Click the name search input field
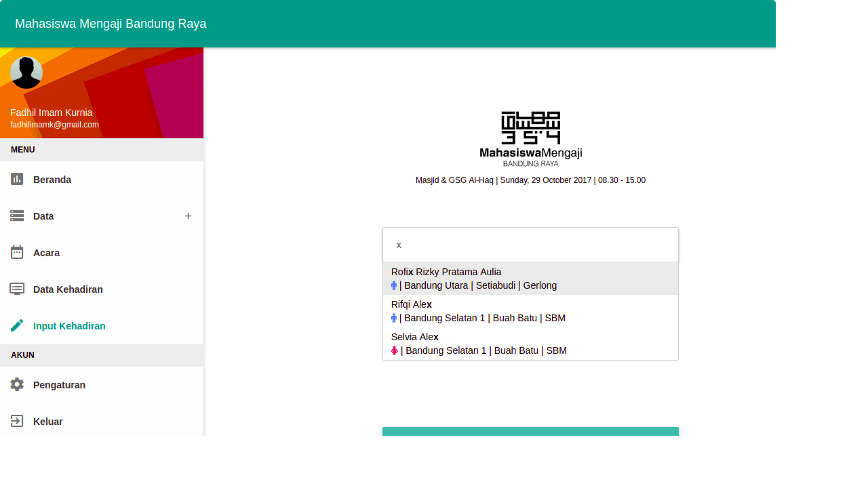The height and width of the screenshot is (488, 868). pos(530,245)
